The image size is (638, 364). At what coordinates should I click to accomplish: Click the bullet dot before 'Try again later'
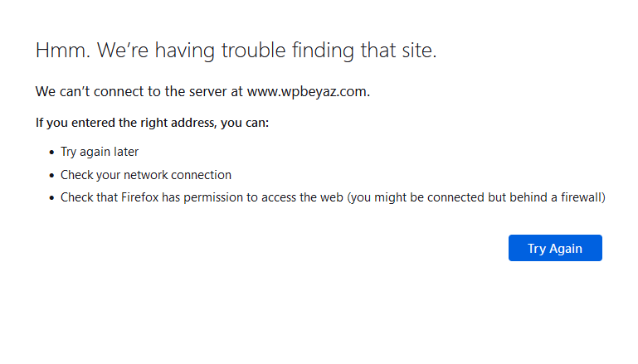(51, 153)
